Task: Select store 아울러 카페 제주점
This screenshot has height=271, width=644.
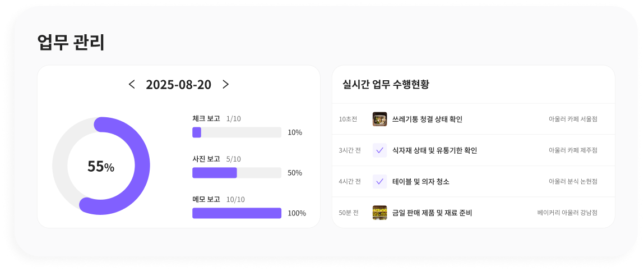Action: point(573,150)
